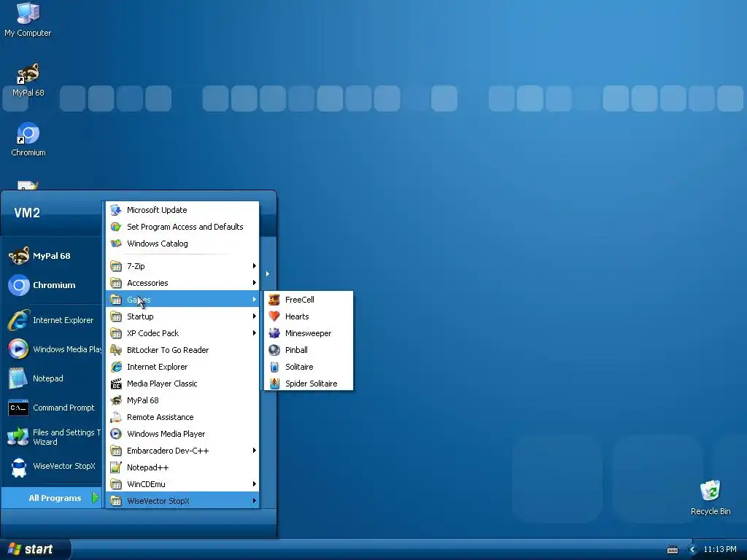747x560 pixels.
Task: Open Internet Explorer in Start menu left pane
Action: pyautogui.click(x=53, y=320)
